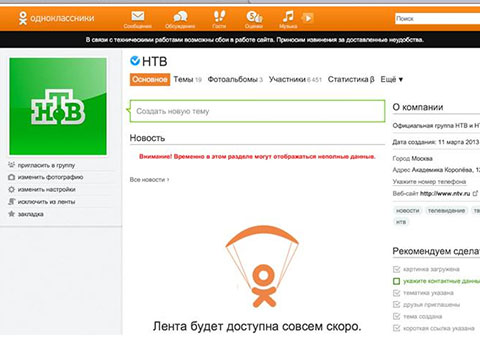This screenshot has width=480, height=360.
Task: Open Все новости link
Action: (x=149, y=180)
